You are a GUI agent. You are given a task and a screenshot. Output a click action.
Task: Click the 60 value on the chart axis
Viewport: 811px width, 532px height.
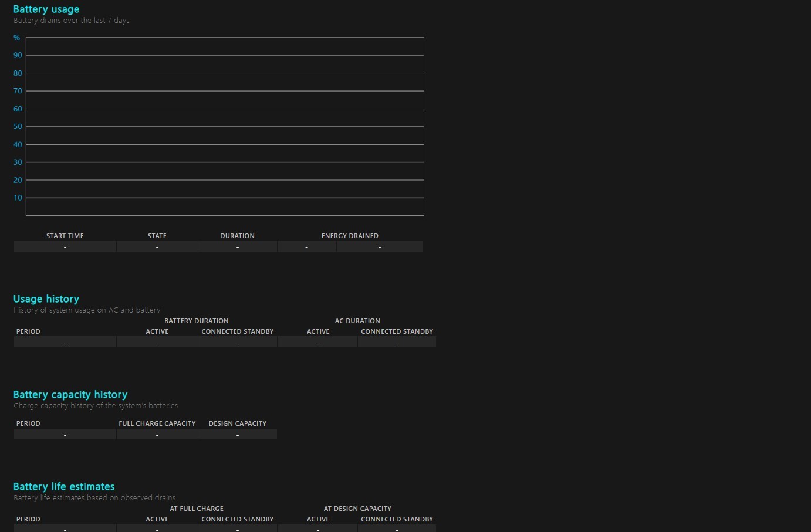pos(18,109)
